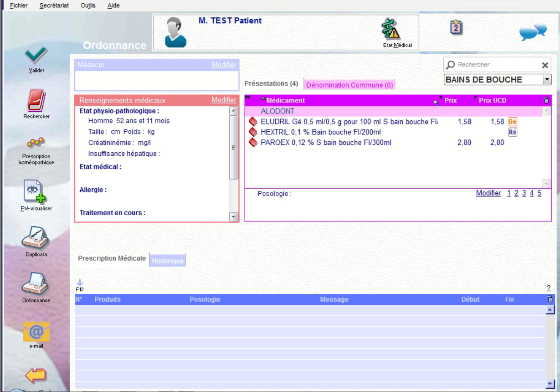Print a Duplicata with the printer icon
This screenshot has width=560, height=392.
(x=36, y=237)
